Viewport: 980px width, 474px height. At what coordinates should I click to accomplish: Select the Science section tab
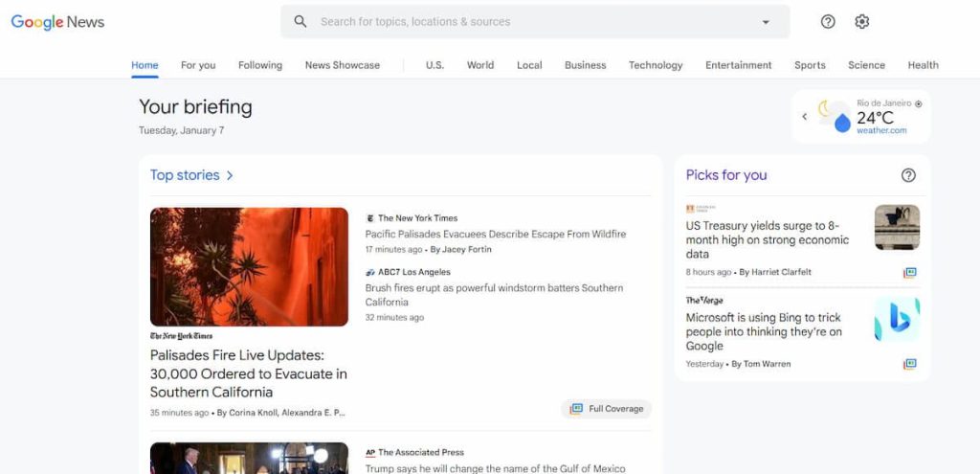pos(866,65)
